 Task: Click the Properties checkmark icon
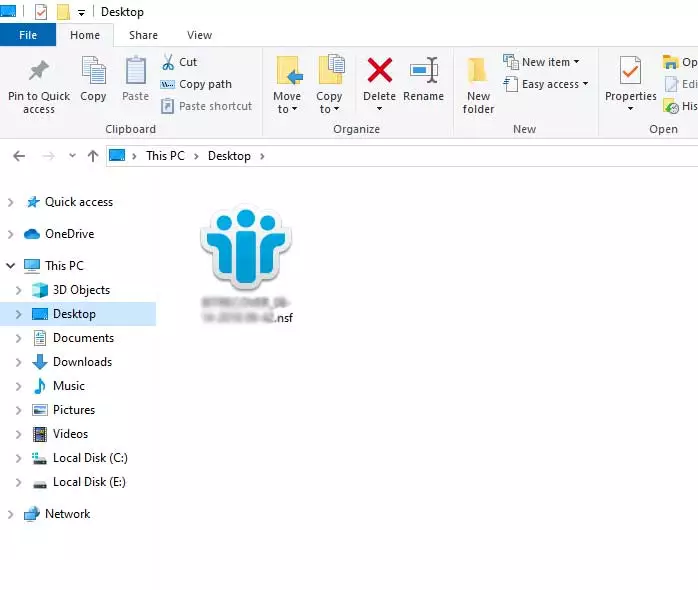click(x=630, y=72)
